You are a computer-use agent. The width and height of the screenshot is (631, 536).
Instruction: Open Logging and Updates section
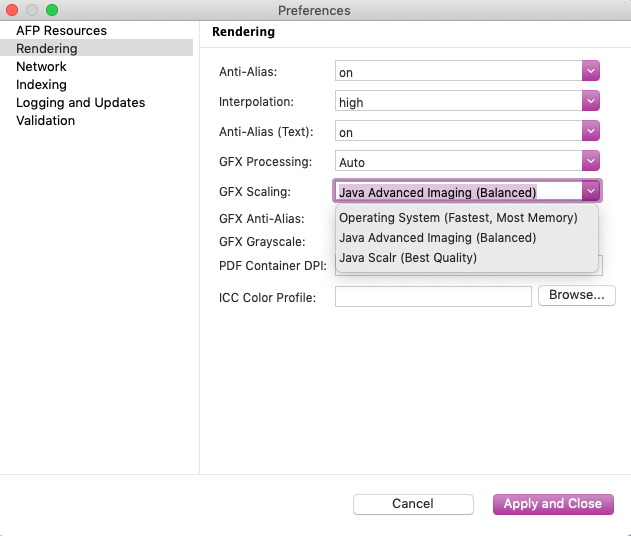(80, 103)
